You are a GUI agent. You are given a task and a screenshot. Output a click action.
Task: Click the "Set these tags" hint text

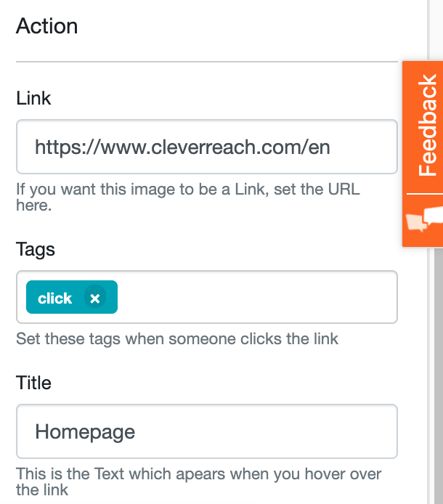pyautogui.click(x=177, y=338)
